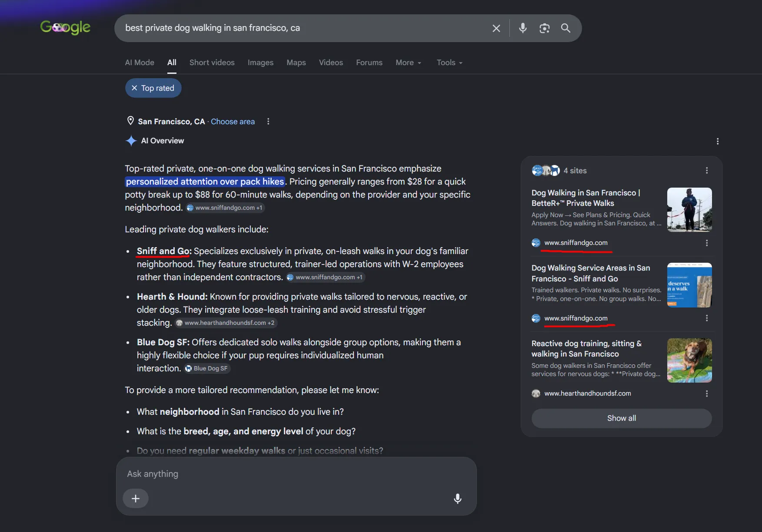Click the 4 sites favicon stack
Viewport: 762px width, 532px height.
[x=545, y=171]
